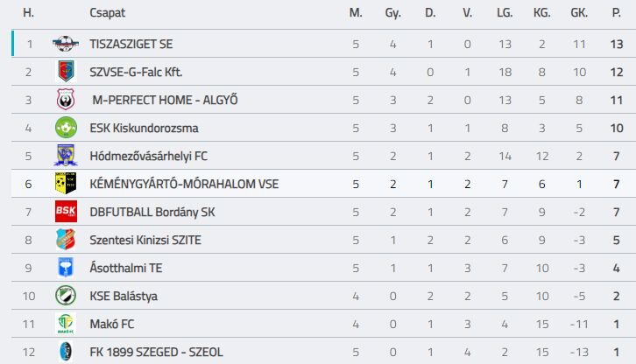Select the Makó FC table row name
Screen dimensions: 636x364
pyautogui.click(x=112, y=324)
